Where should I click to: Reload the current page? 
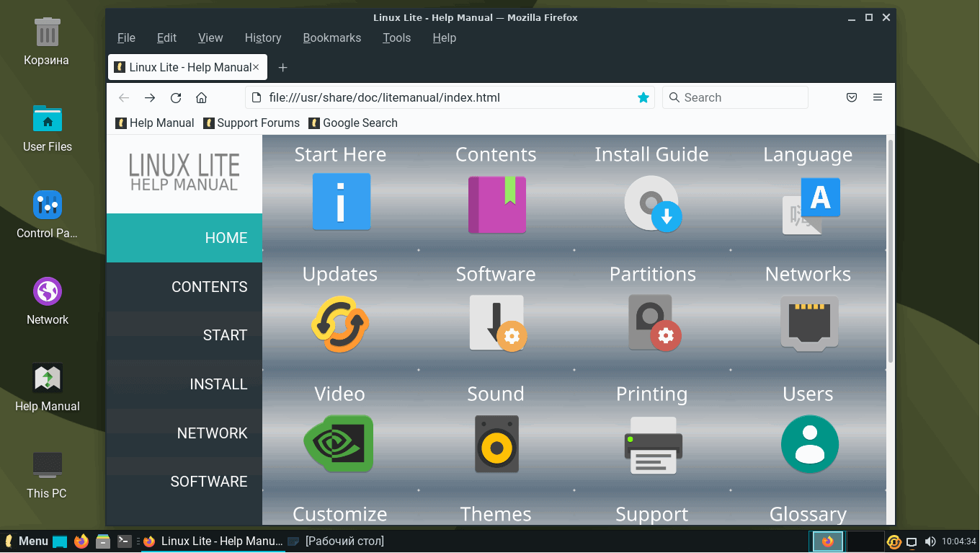pos(176,97)
